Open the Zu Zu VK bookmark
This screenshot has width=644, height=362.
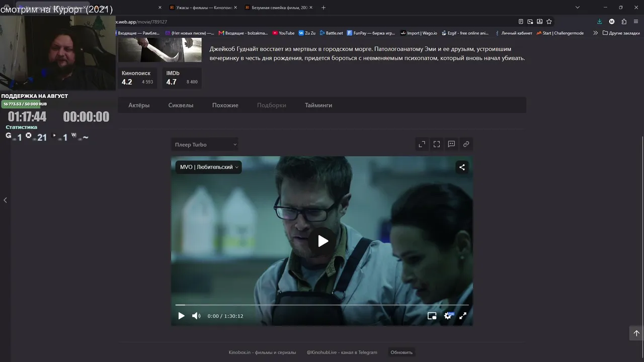tap(307, 33)
